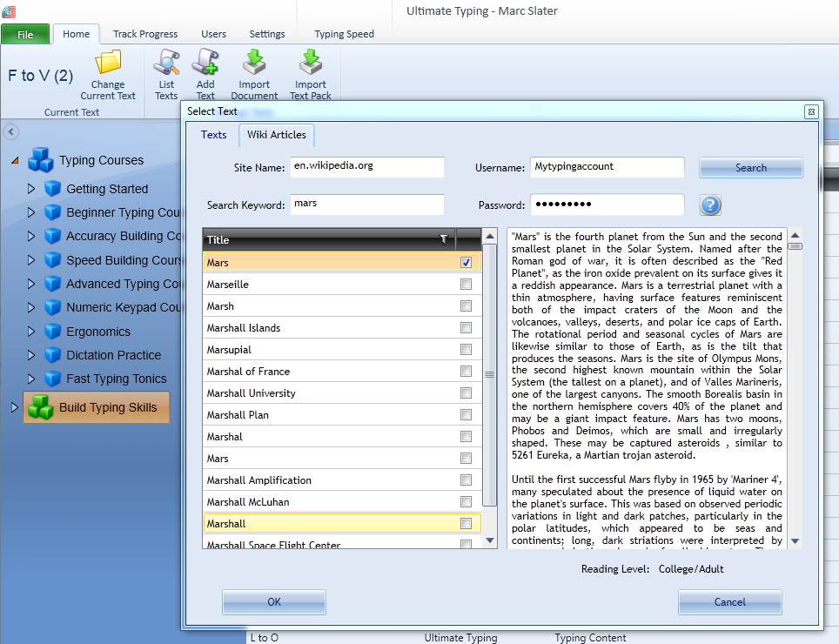Viewport: 839px width, 644px height.
Task: Expand the Dictation Practice course
Action: [x=30, y=355]
